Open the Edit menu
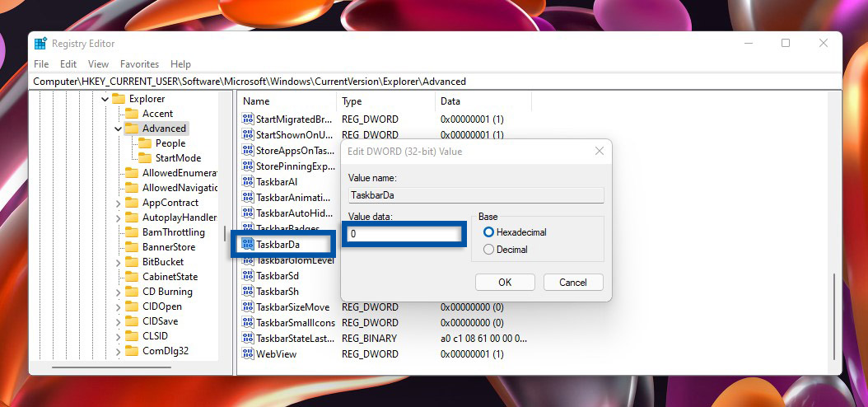 pyautogui.click(x=68, y=64)
